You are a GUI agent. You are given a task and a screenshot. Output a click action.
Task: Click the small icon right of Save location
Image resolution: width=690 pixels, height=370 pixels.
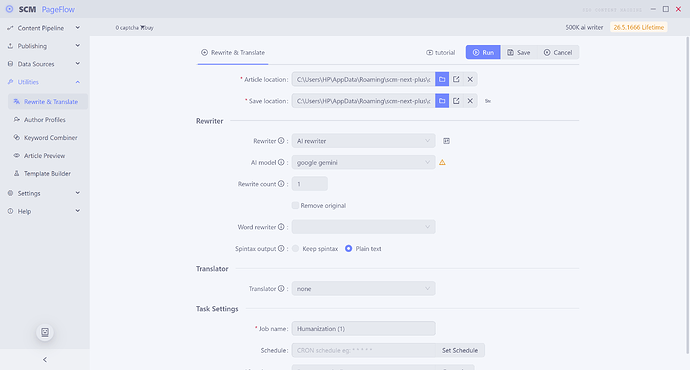click(x=488, y=101)
